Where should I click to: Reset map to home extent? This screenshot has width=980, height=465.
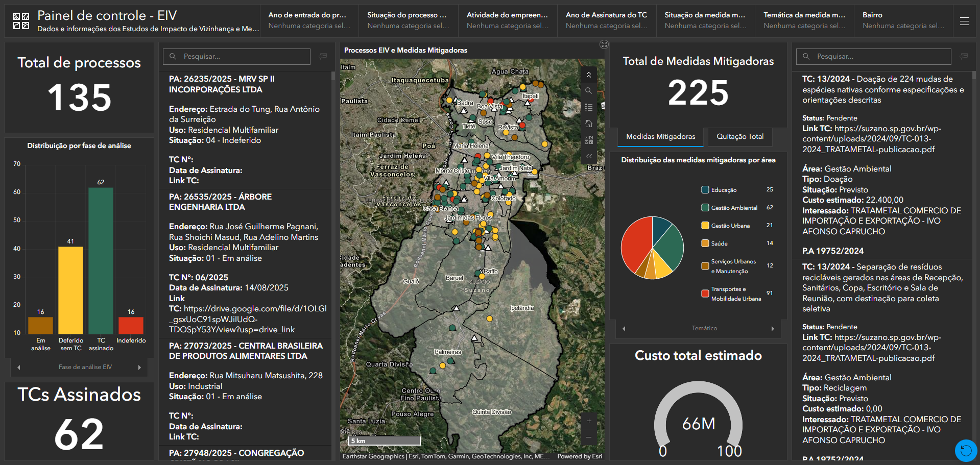pyautogui.click(x=588, y=124)
